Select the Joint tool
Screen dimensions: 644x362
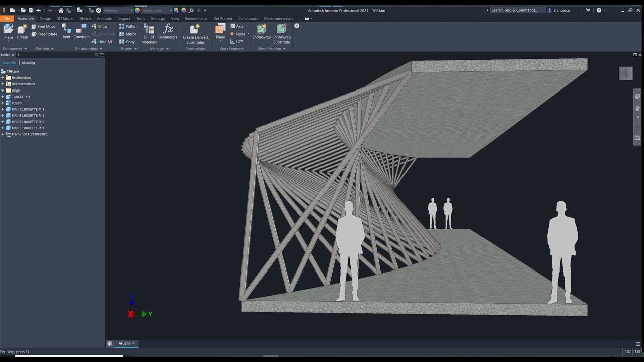pyautogui.click(x=66, y=31)
